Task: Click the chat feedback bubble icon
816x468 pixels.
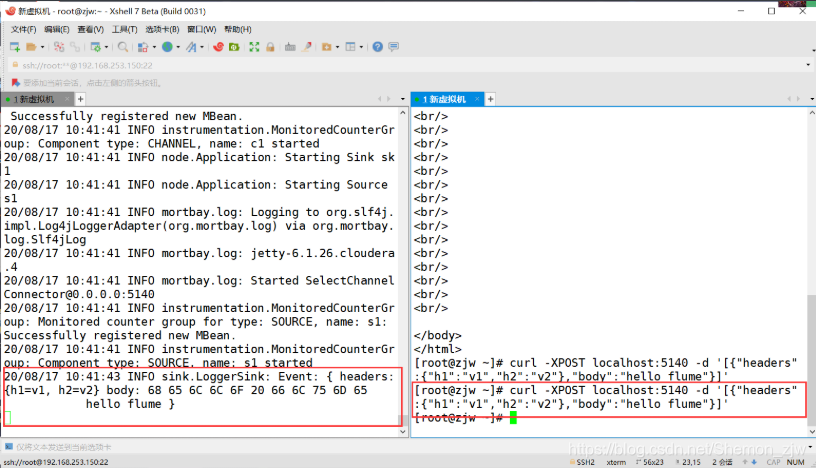Action: coord(394,47)
